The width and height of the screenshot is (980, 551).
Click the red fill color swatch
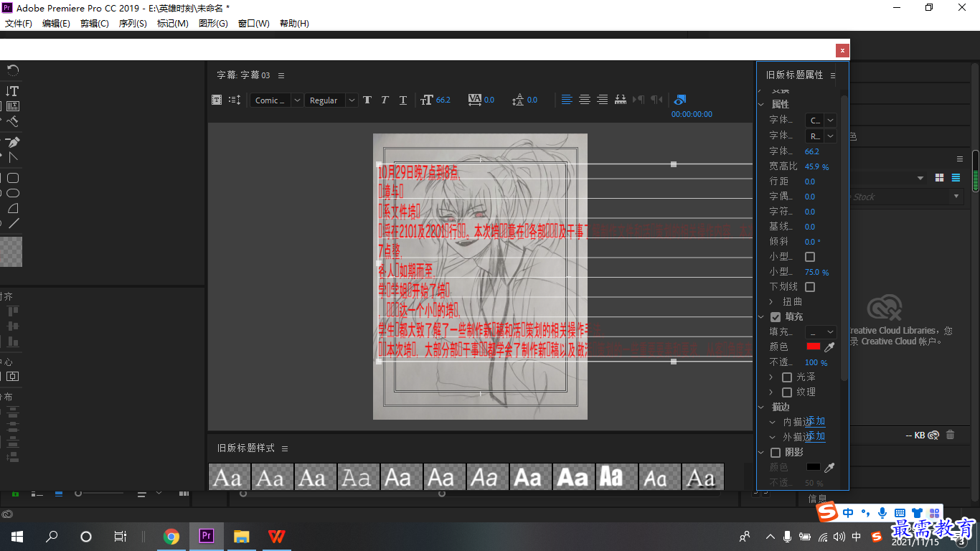(814, 347)
